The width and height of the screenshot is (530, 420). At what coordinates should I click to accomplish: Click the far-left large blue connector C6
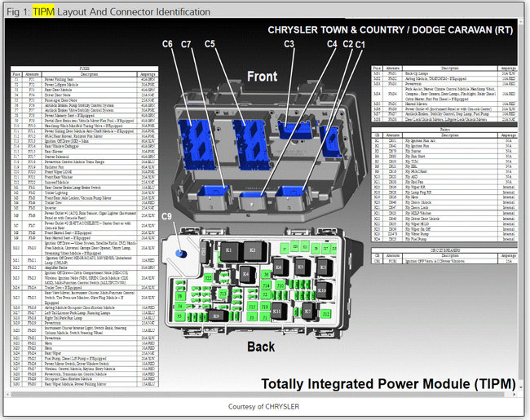coord(197,144)
